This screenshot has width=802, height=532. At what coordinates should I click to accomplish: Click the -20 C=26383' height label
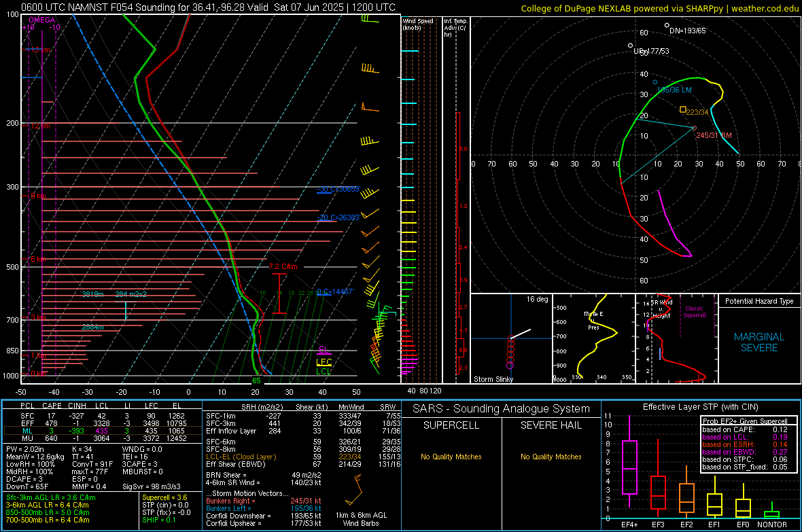(338, 217)
